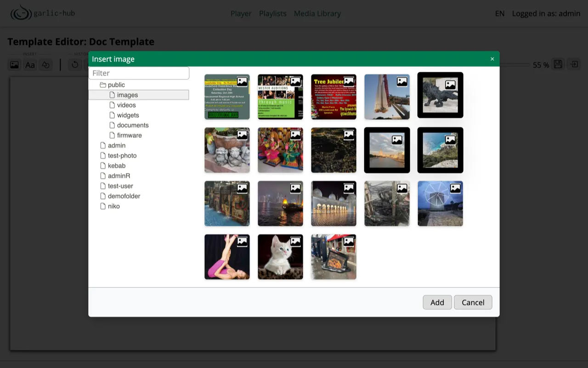Image resolution: width=588 pixels, height=368 pixels.
Task: Select the canal houses thumbnail
Action: [x=227, y=203]
